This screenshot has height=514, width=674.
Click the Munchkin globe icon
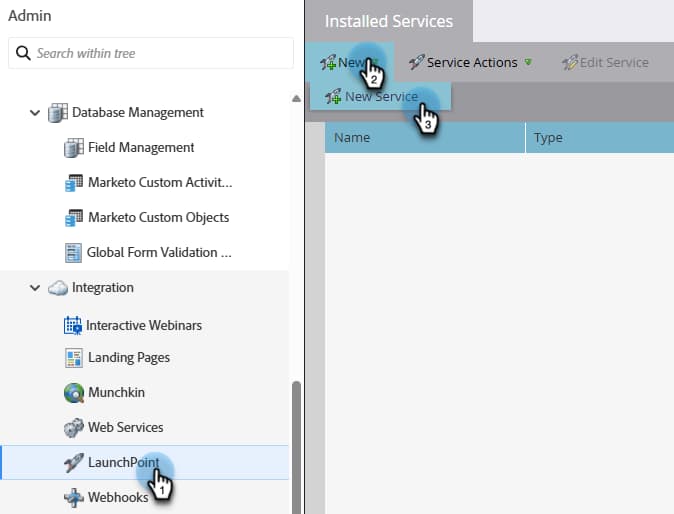[74, 393]
